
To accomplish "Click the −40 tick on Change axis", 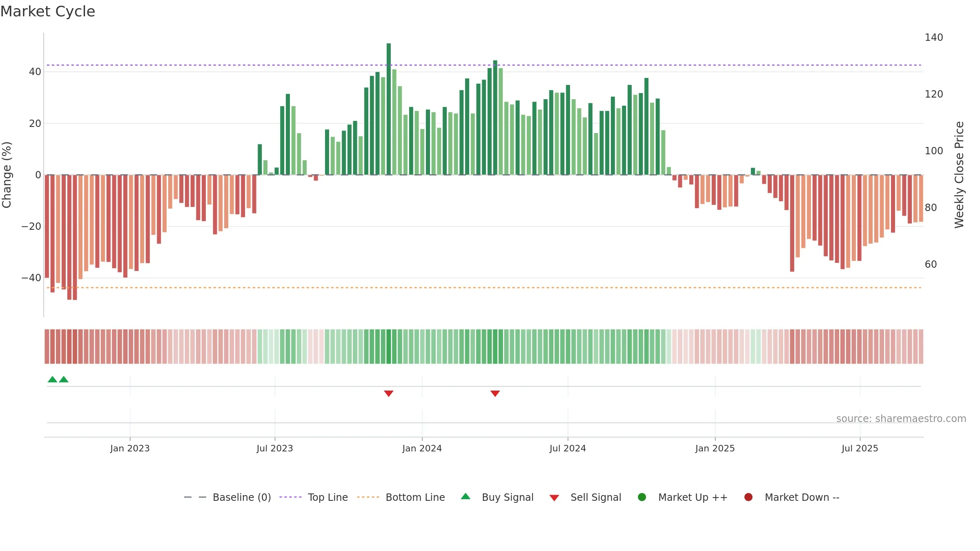I will 31,278.
